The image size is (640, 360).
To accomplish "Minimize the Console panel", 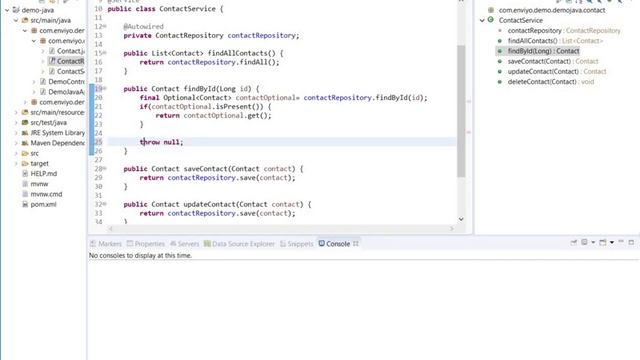I will pyautogui.click(x=621, y=242).
